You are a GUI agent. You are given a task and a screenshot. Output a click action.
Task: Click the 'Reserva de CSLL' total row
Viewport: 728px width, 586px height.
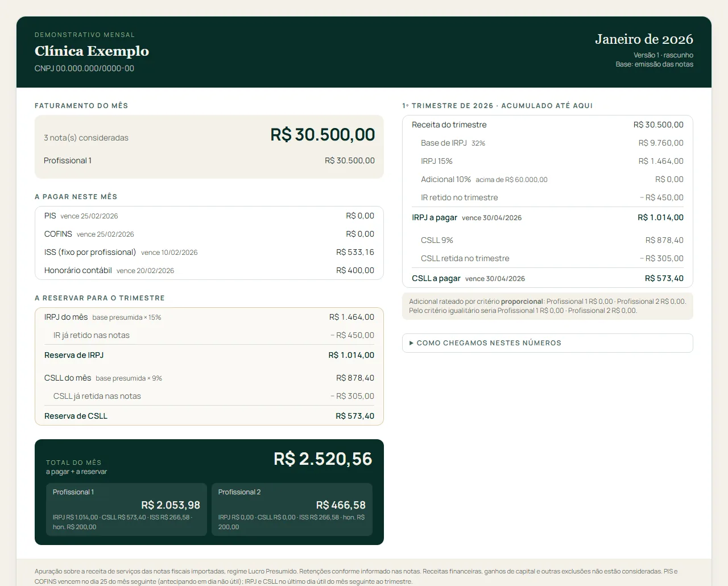tap(209, 416)
